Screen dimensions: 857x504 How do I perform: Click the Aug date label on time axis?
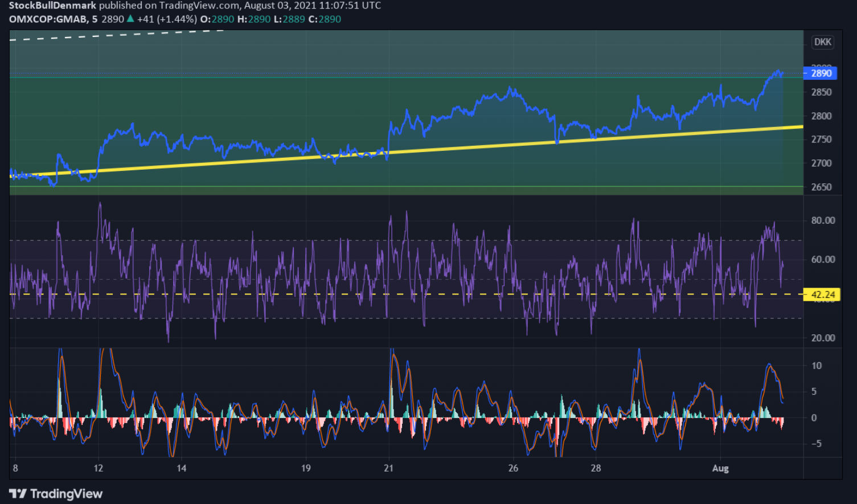click(720, 468)
